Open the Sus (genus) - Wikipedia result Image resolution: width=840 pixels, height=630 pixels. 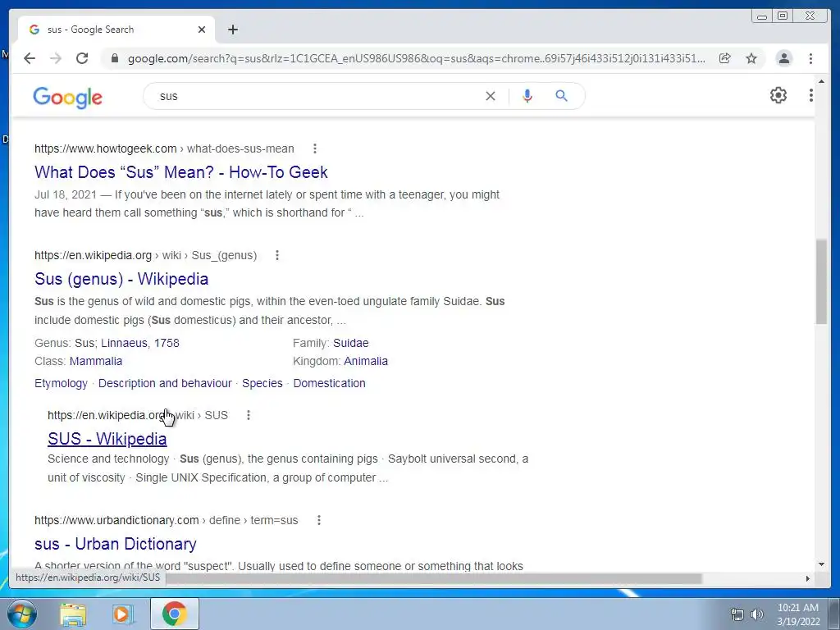click(x=121, y=279)
